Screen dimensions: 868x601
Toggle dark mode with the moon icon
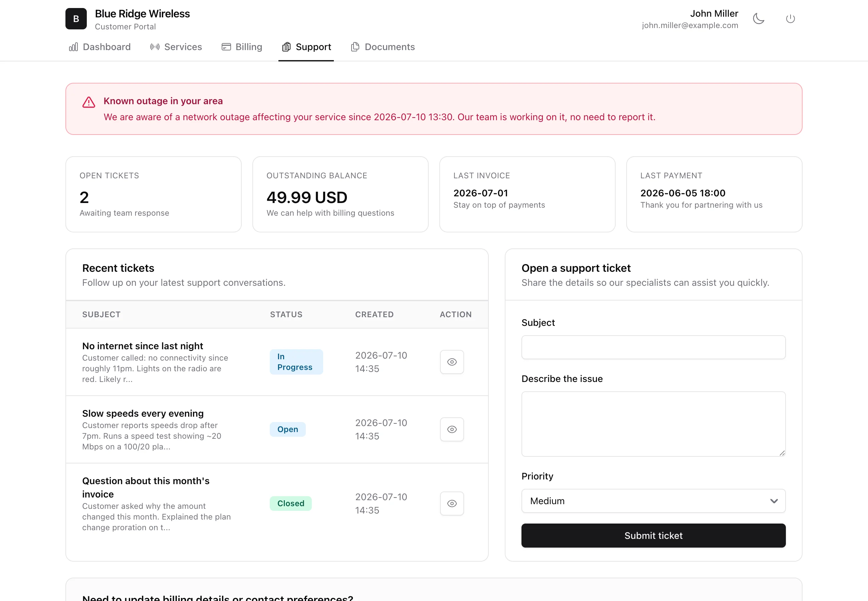pos(758,19)
